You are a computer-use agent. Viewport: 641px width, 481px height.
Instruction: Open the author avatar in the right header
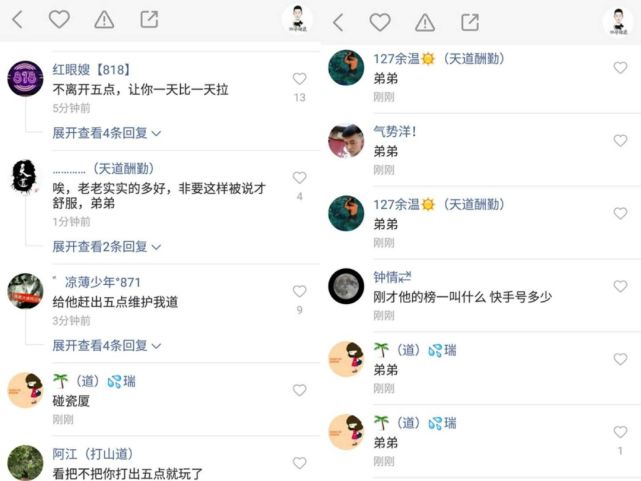(x=618, y=22)
